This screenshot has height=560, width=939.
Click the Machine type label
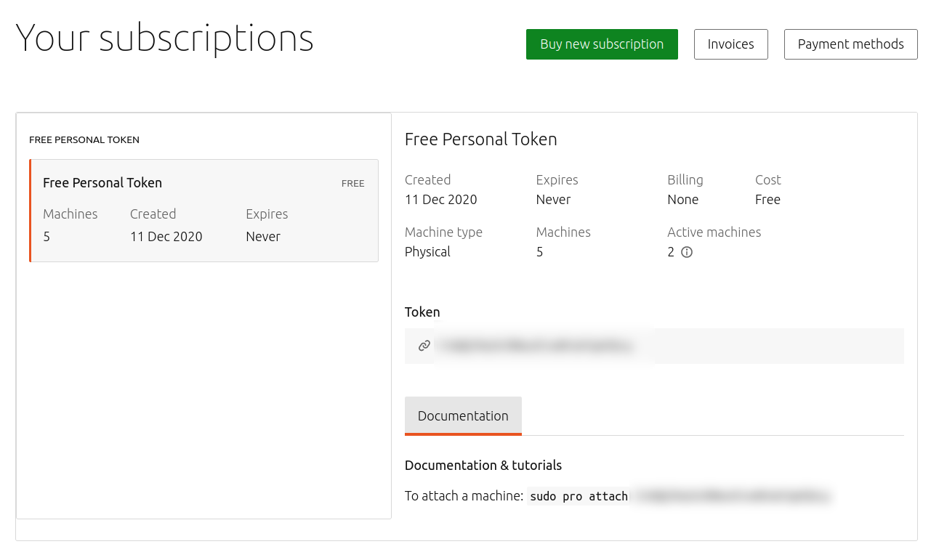[444, 232]
